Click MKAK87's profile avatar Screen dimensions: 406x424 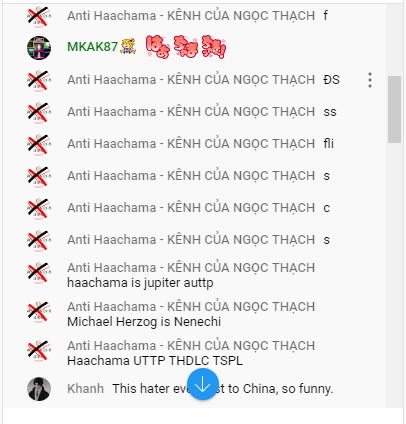point(39,48)
